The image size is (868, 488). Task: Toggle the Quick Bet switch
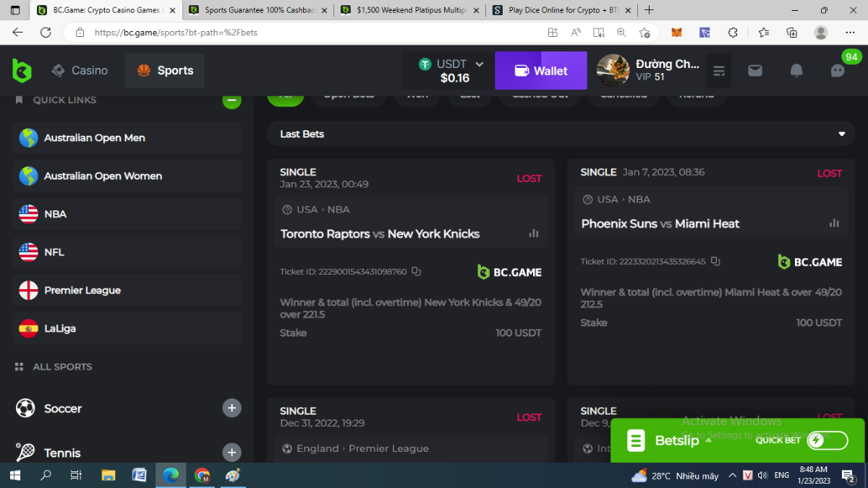coord(827,440)
